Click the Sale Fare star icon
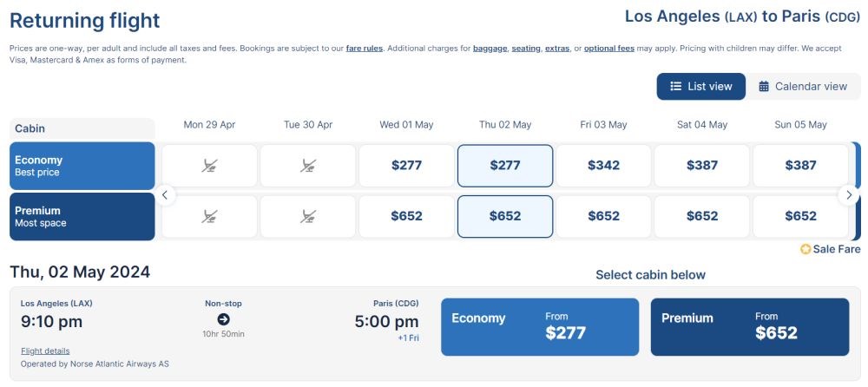The width and height of the screenshot is (868, 387). pos(806,249)
